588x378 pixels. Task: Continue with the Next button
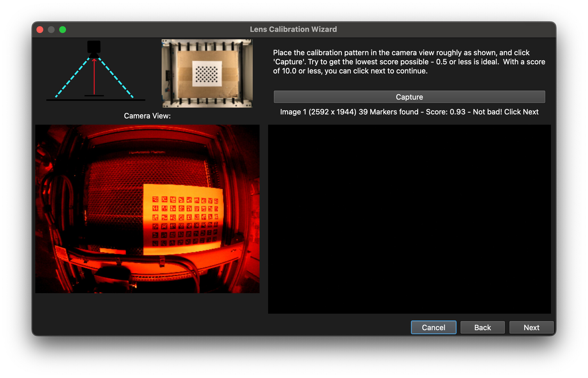point(531,327)
